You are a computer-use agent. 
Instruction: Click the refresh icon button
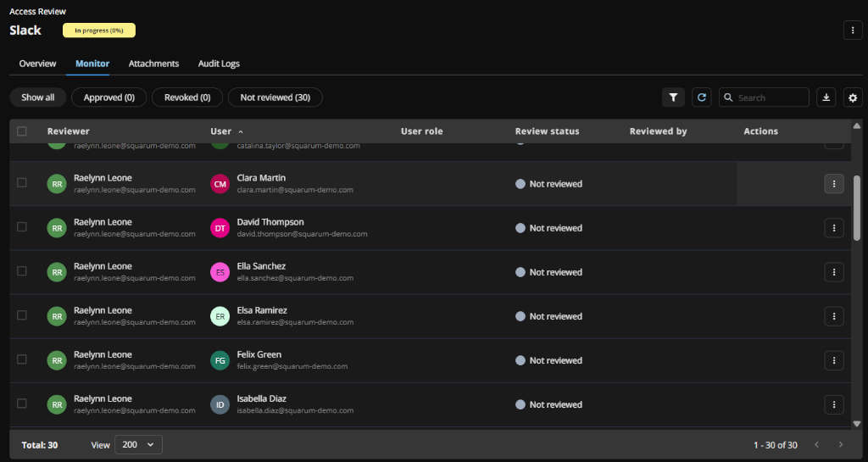[701, 97]
